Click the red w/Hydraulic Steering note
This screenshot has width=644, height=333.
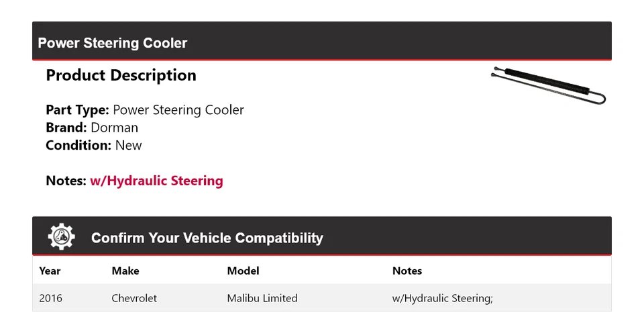tap(156, 181)
